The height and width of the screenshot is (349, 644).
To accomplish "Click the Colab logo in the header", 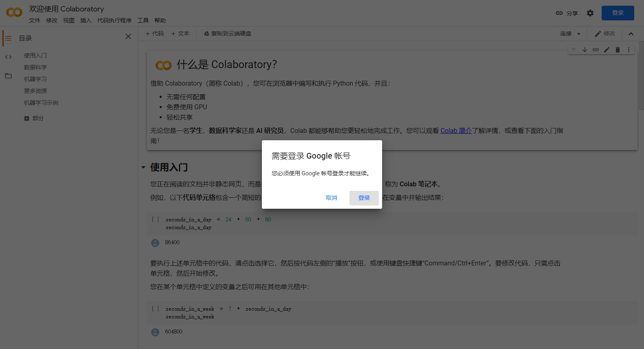I will (14, 13).
